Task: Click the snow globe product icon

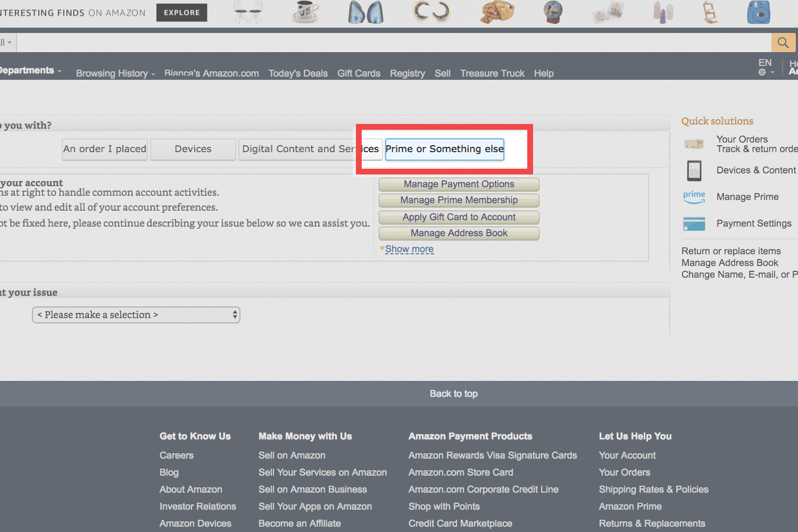Action: (552, 12)
